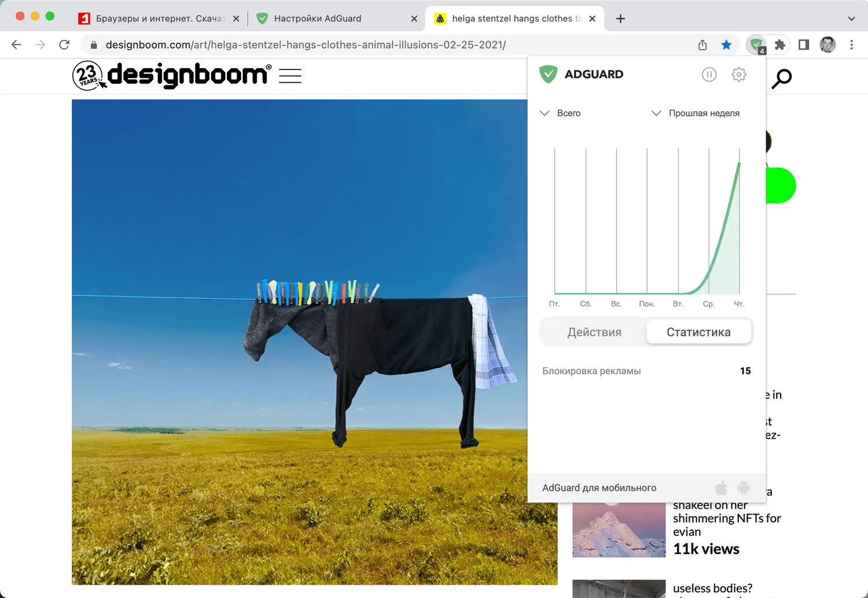Pause AdGuard protection with the pause icon

point(709,75)
